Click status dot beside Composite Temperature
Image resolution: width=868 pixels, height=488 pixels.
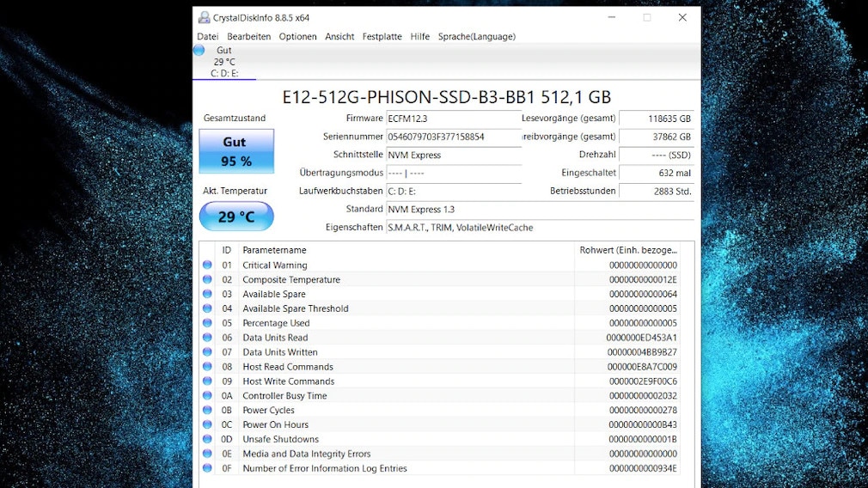coord(207,280)
